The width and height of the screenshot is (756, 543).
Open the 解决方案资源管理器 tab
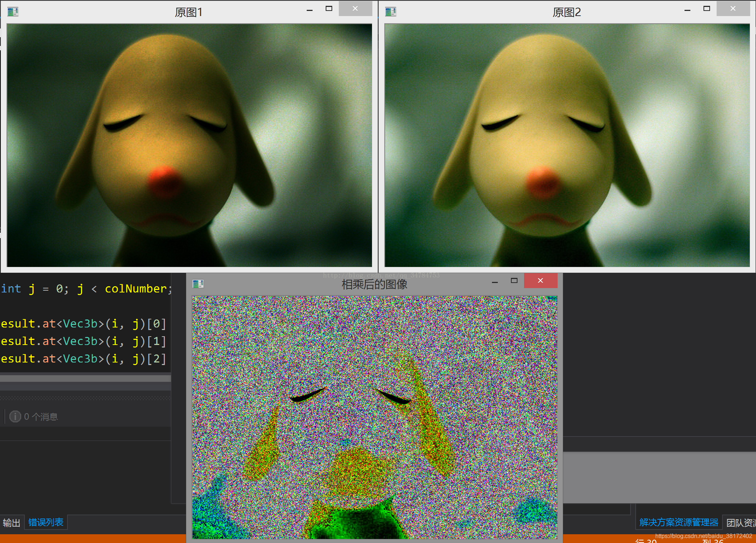678,523
